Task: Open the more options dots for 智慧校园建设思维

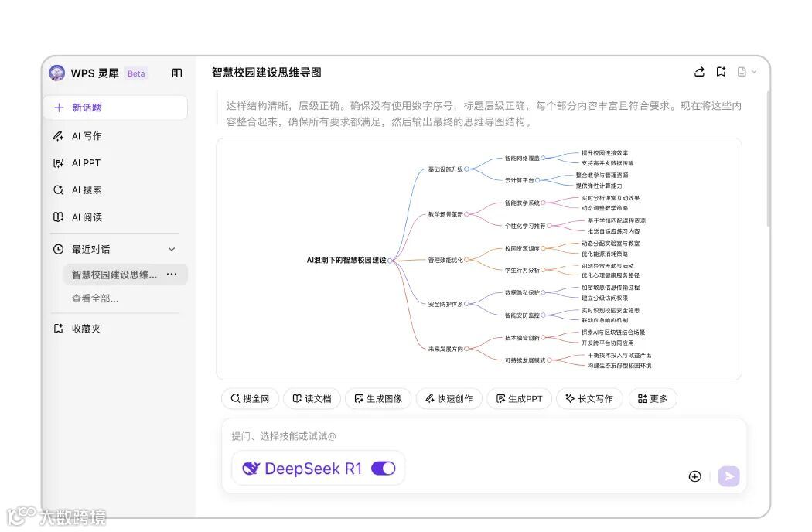Action: coord(172,274)
